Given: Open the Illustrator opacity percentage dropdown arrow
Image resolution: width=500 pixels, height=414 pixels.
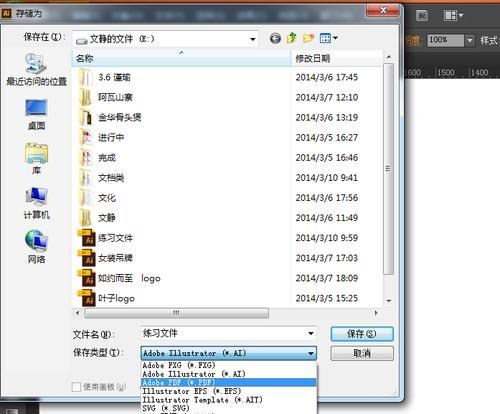Looking at the screenshot, I should tap(469, 41).
